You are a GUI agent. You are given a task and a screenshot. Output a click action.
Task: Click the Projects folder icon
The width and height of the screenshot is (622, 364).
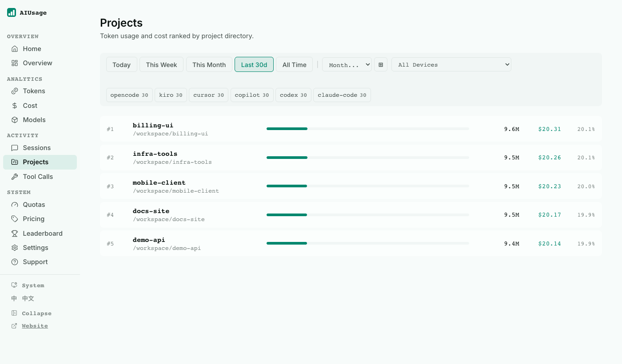15,162
